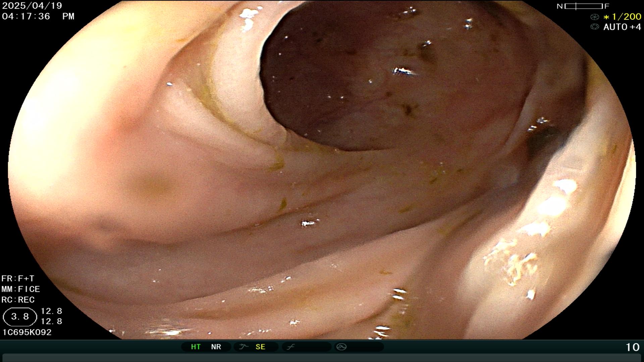Click the curve icon left of SE
Viewport: 644px width, 362px height.
coord(244,347)
